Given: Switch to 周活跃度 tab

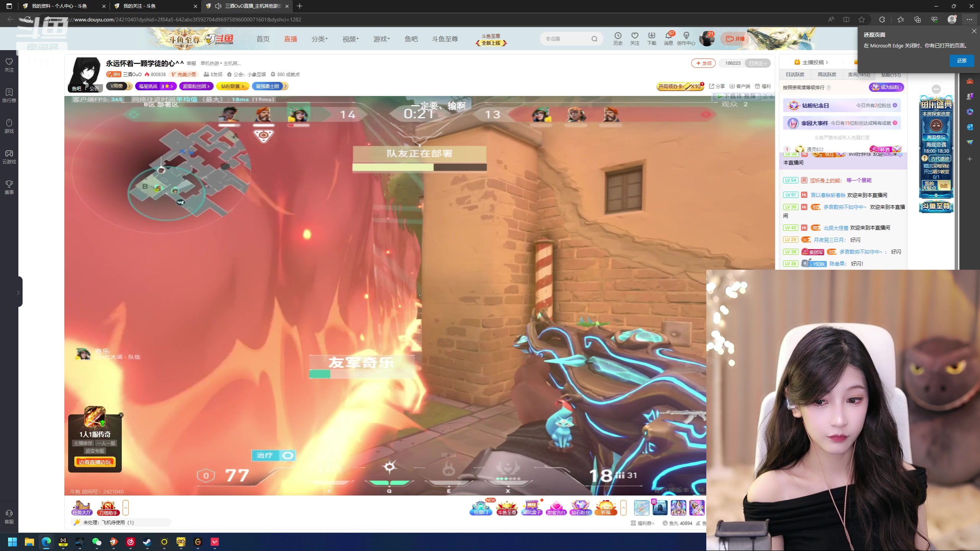Looking at the screenshot, I should [x=827, y=75].
